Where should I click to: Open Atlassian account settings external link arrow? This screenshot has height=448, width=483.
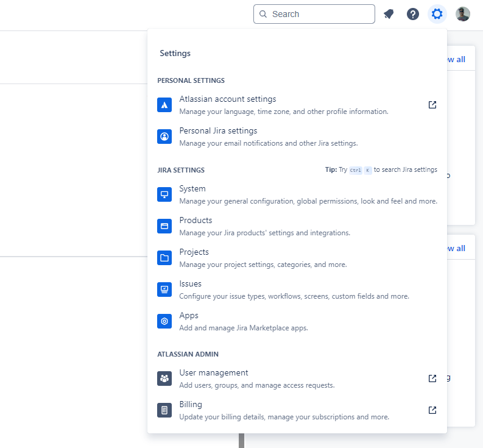tap(432, 105)
